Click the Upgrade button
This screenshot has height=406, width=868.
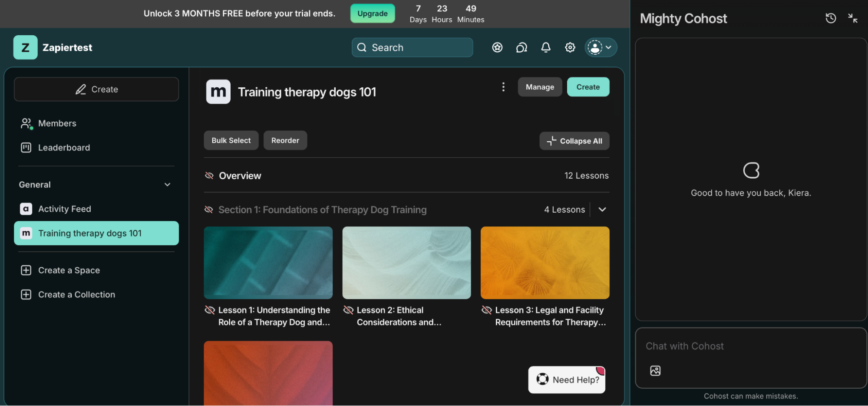(372, 13)
